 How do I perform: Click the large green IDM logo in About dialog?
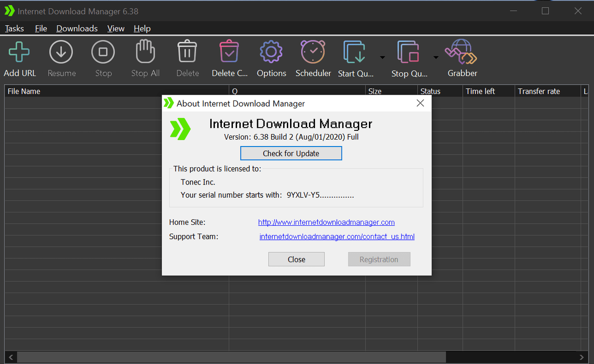(181, 129)
